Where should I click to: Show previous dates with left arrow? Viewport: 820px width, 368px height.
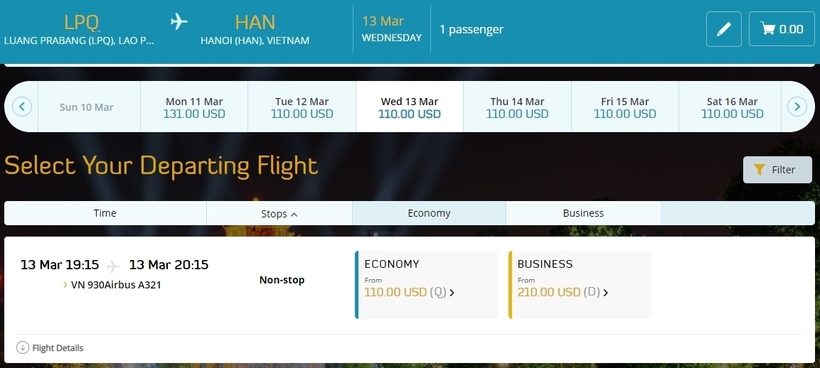(21, 107)
